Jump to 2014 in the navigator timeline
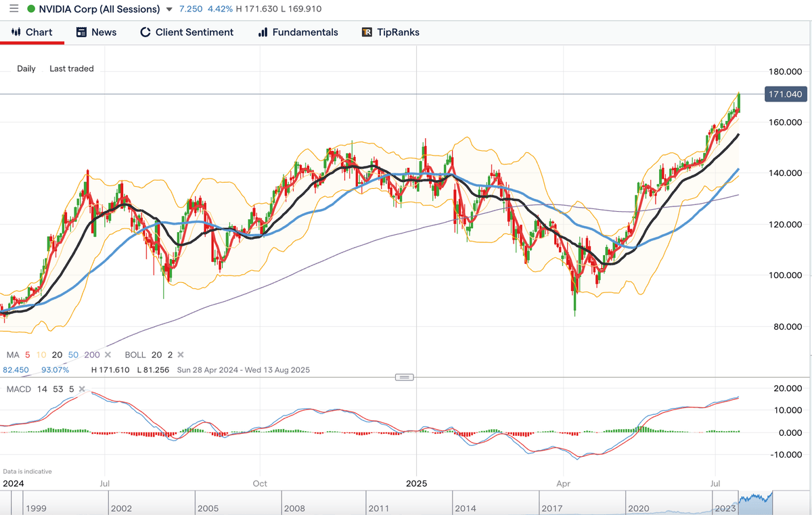 pos(466,508)
